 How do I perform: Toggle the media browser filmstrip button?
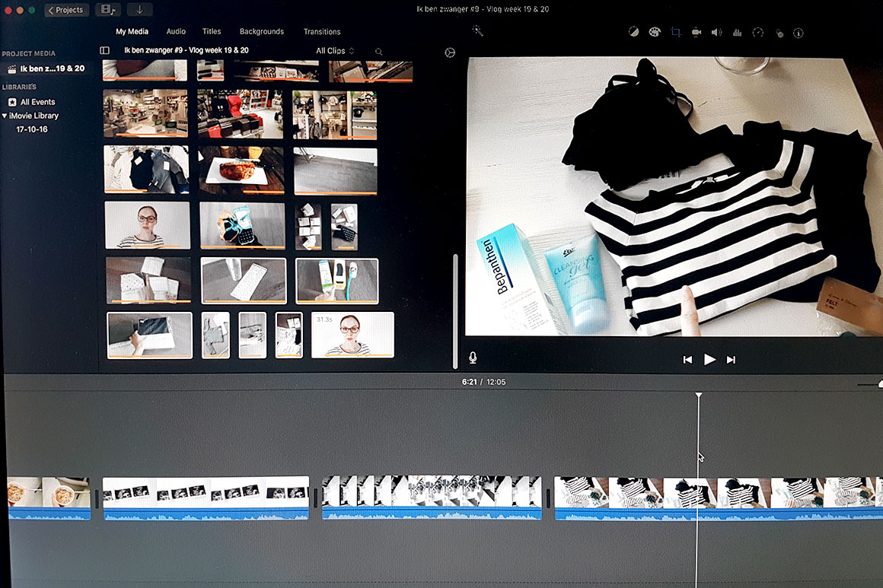coord(107,10)
